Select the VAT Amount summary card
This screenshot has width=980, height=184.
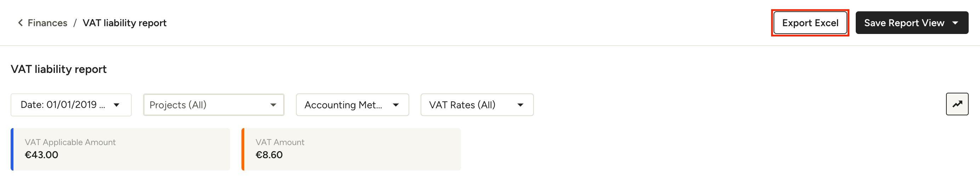(351, 149)
